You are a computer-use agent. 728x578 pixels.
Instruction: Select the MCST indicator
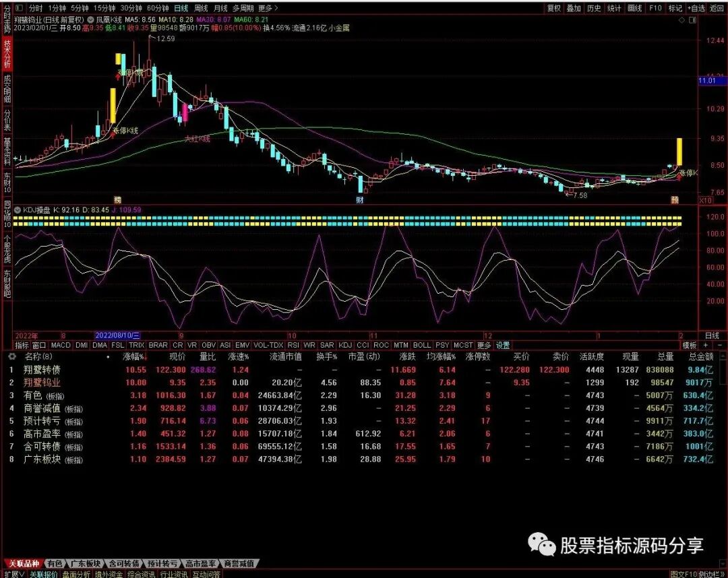click(x=463, y=345)
